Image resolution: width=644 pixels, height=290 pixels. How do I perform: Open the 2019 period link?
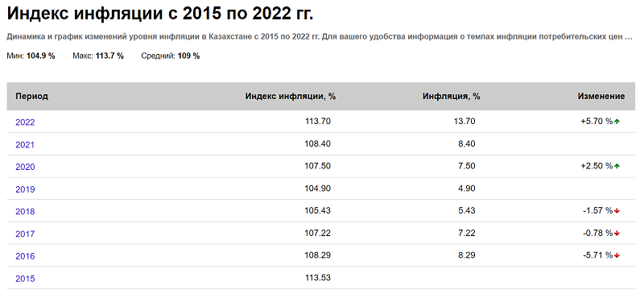(25, 189)
